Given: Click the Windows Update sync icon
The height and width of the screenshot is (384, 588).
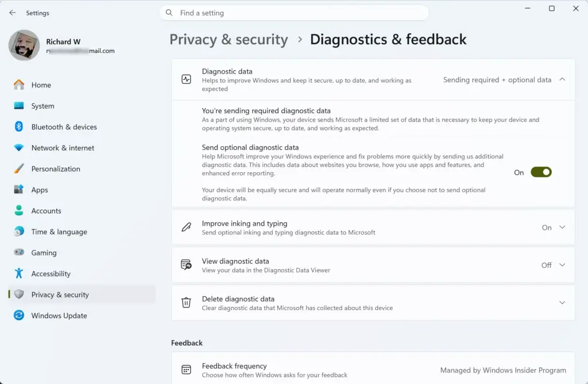Looking at the screenshot, I should click(19, 315).
